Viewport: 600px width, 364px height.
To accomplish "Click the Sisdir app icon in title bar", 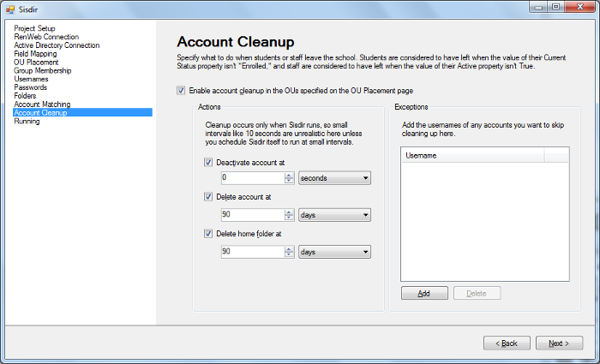I will tap(10, 9).
